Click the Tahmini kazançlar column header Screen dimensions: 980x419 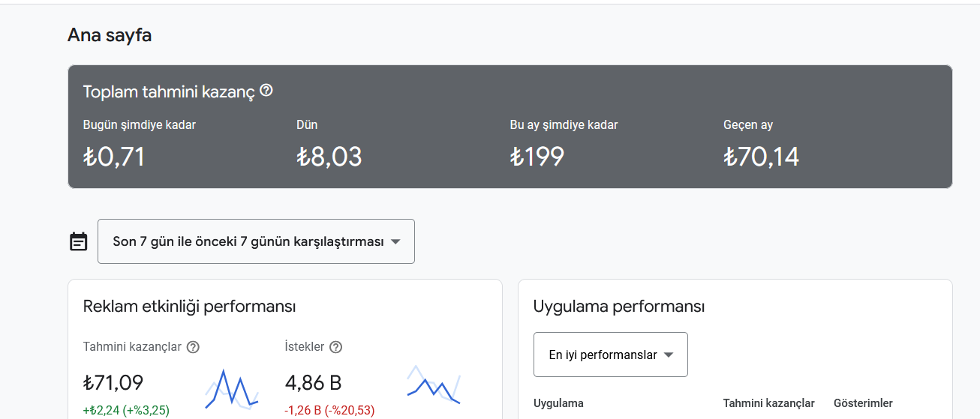pyautogui.click(x=769, y=403)
